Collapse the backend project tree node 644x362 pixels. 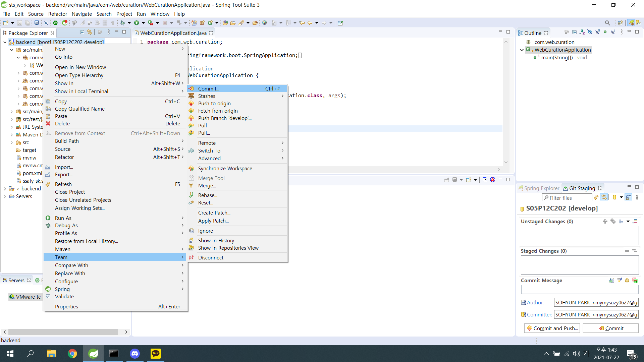[x=5, y=42]
